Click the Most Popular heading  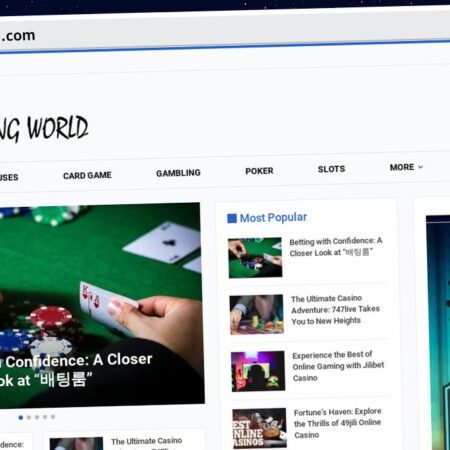273,218
